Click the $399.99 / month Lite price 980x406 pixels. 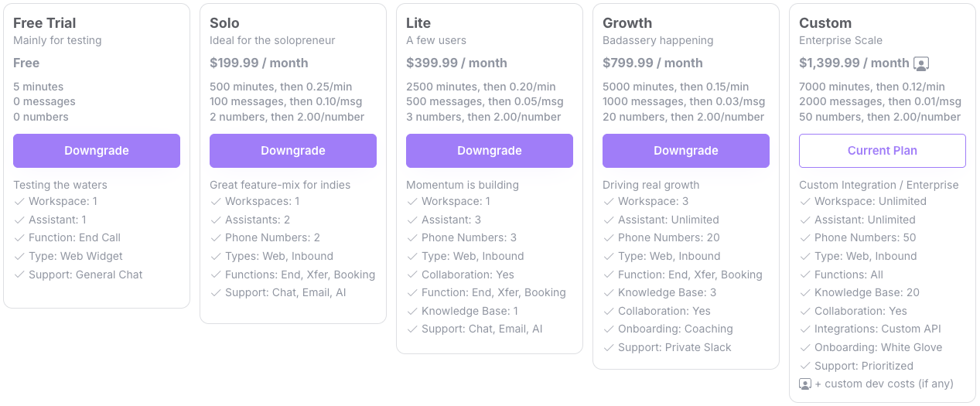tap(456, 63)
